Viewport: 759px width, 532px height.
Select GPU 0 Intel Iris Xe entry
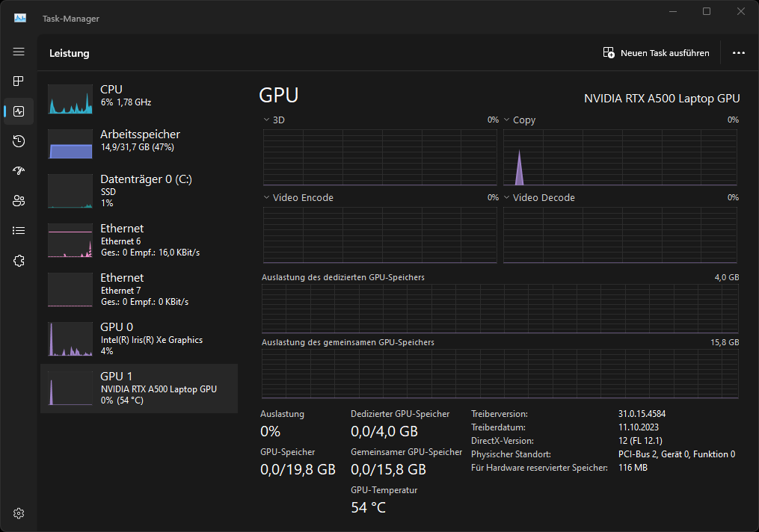click(139, 338)
